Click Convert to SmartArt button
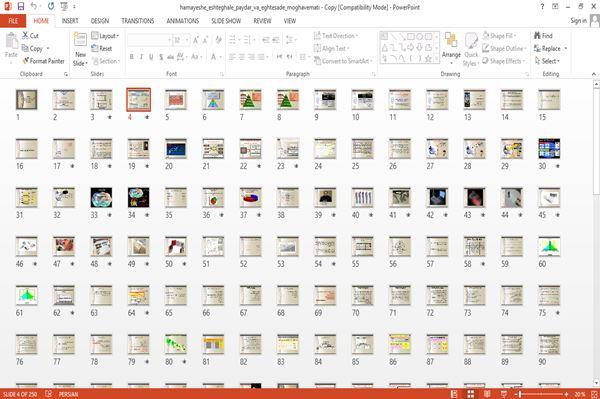600x399 pixels. click(343, 61)
